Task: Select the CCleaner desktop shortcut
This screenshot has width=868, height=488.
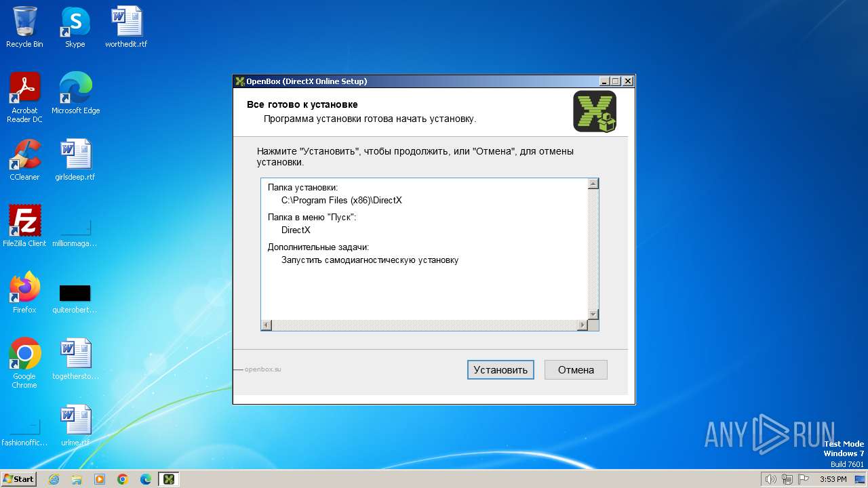Action: coord(24,159)
